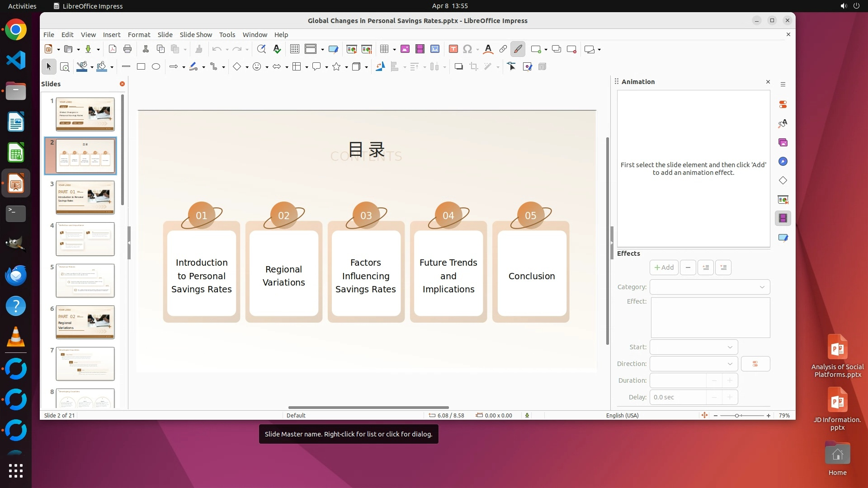Screen dimensions: 868x488
Task: Open the Format menu
Action: click(x=139, y=35)
